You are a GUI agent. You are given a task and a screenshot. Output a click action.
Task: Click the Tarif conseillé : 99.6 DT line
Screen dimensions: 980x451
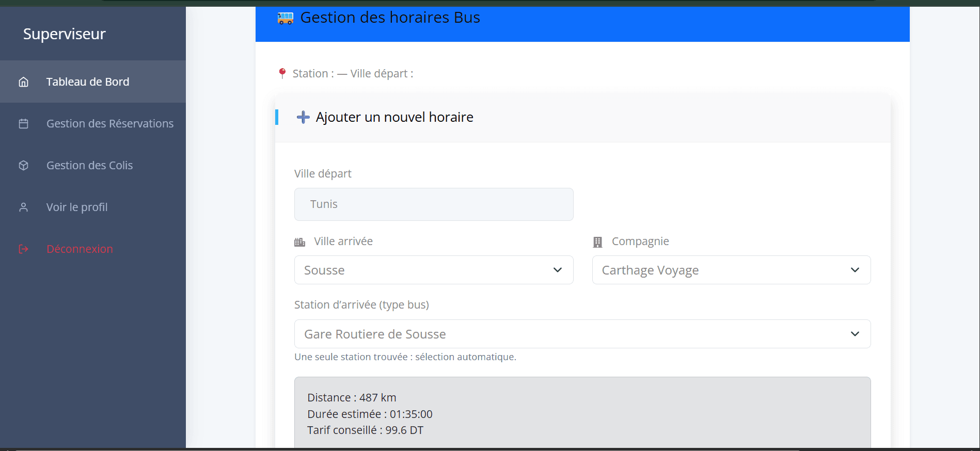[365, 430]
